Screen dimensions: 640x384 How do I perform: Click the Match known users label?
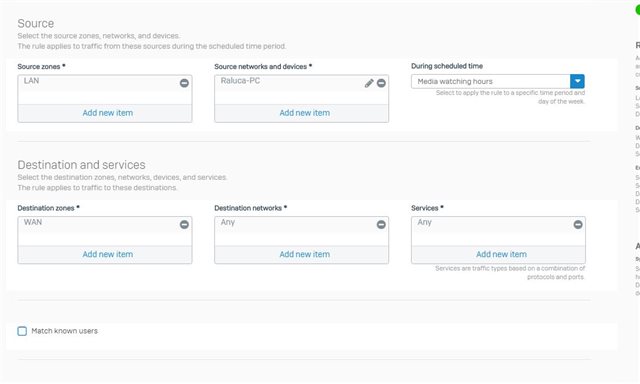point(64,331)
